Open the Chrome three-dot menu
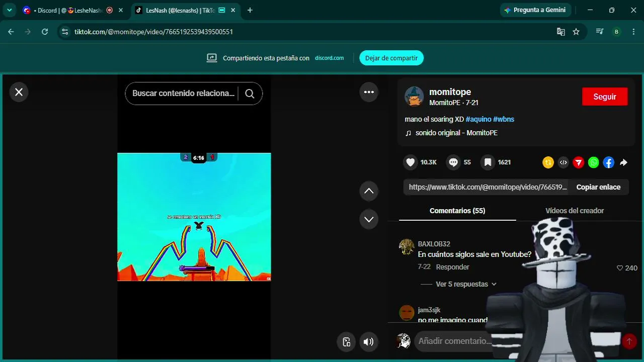Viewport: 644px width, 362px height. pos(632,32)
